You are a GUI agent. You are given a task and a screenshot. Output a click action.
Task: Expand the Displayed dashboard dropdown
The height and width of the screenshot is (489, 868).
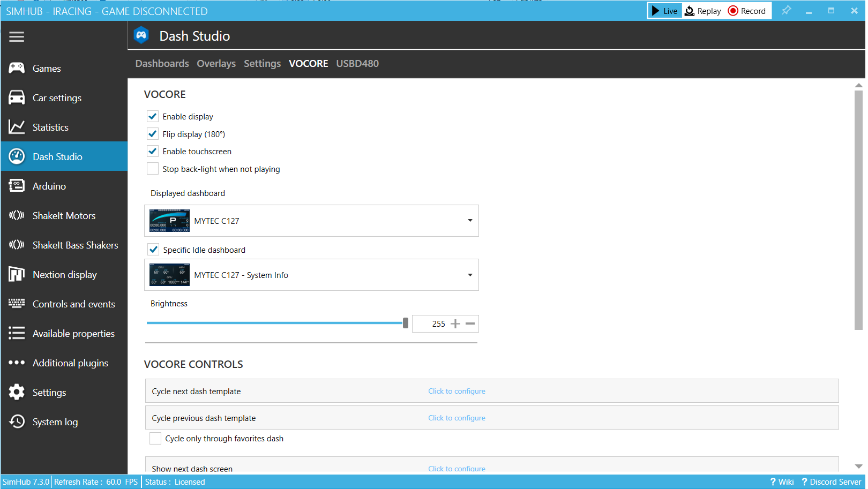[470, 221]
